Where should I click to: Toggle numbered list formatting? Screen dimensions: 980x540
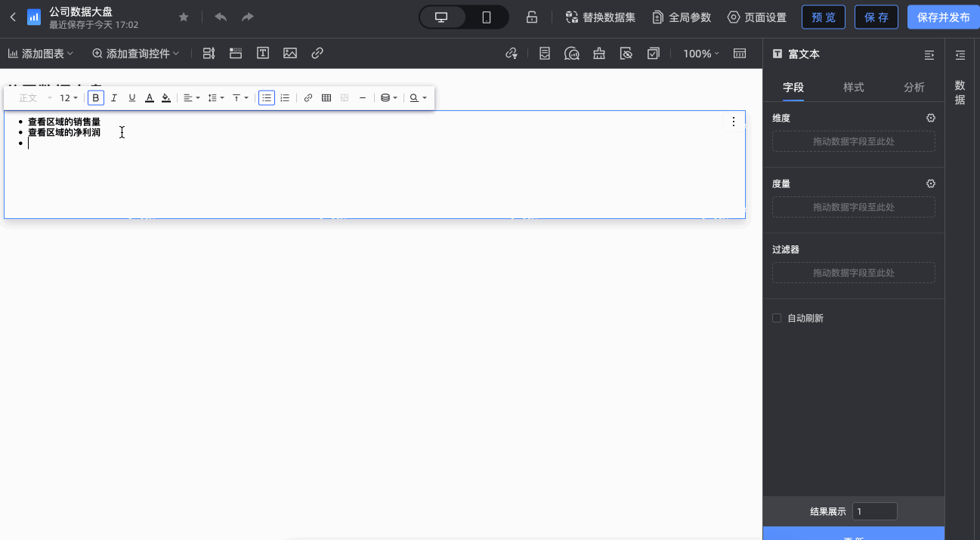(285, 98)
